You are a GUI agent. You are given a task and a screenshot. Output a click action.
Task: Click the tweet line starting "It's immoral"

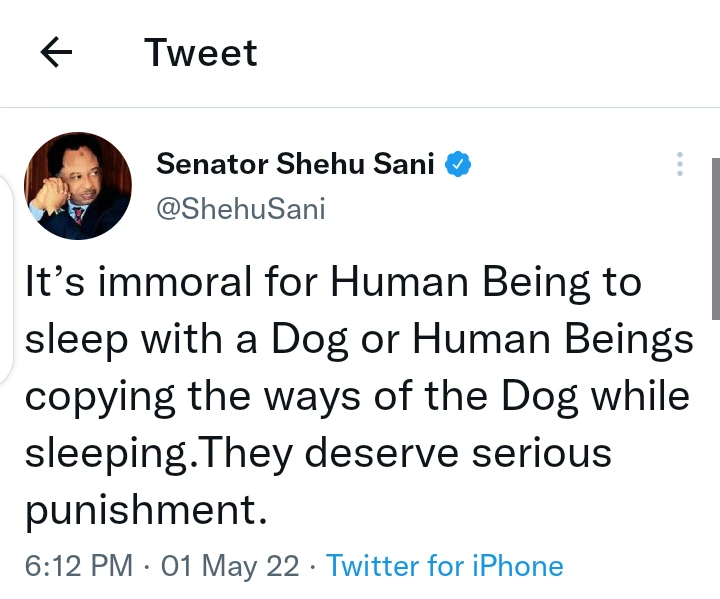click(332, 284)
